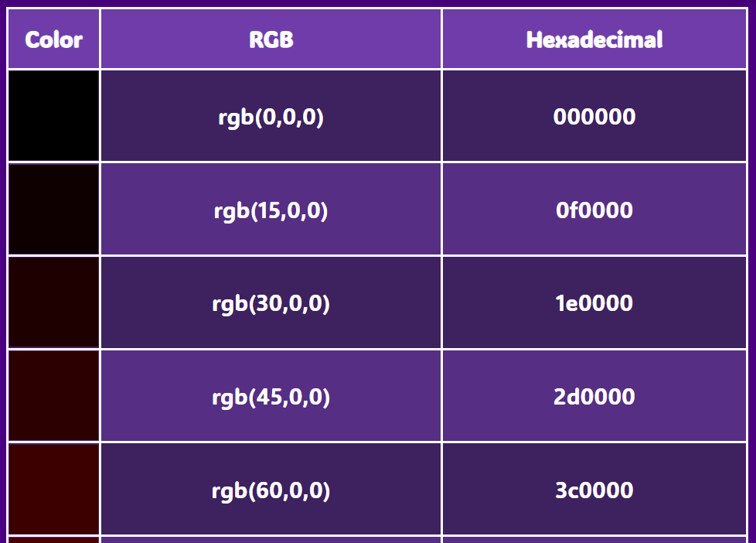The image size is (756, 543).
Task: Click the rgb(0,0,0) cell
Action: [x=271, y=117]
